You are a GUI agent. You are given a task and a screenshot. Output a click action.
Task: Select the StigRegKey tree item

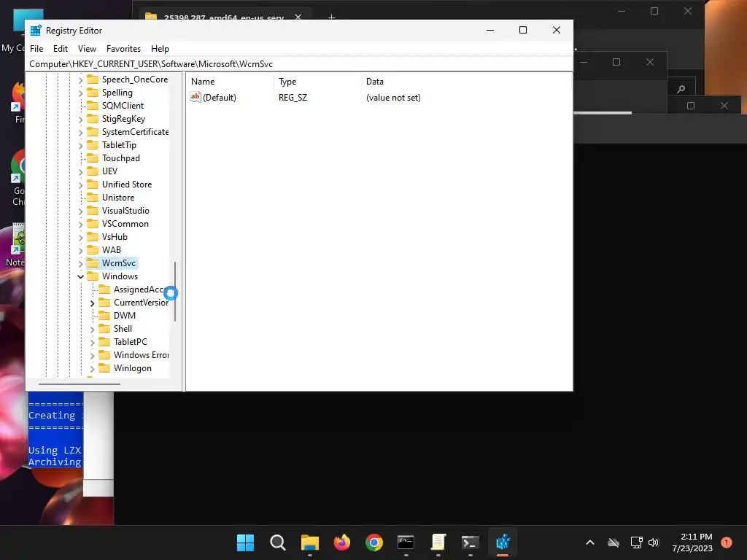pyautogui.click(x=123, y=119)
